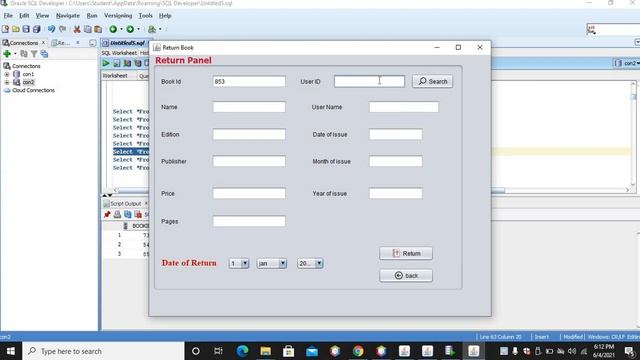Open the Mail app from the taskbar

312,351
